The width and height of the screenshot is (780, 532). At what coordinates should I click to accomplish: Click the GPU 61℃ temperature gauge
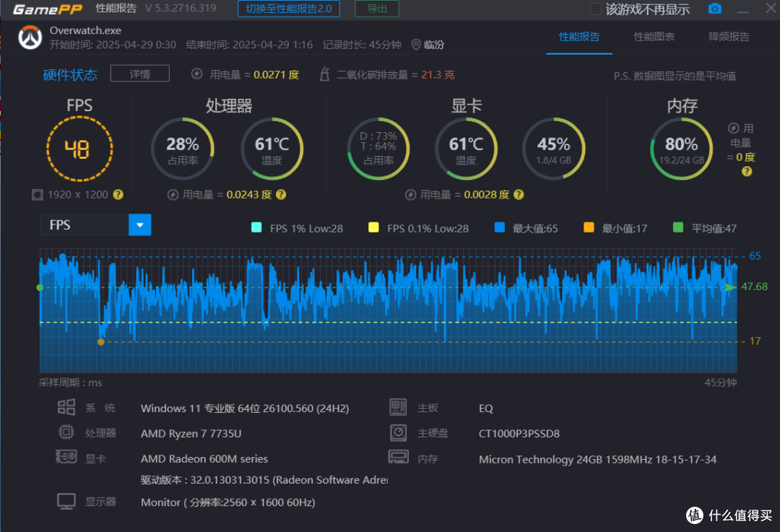(x=466, y=149)
